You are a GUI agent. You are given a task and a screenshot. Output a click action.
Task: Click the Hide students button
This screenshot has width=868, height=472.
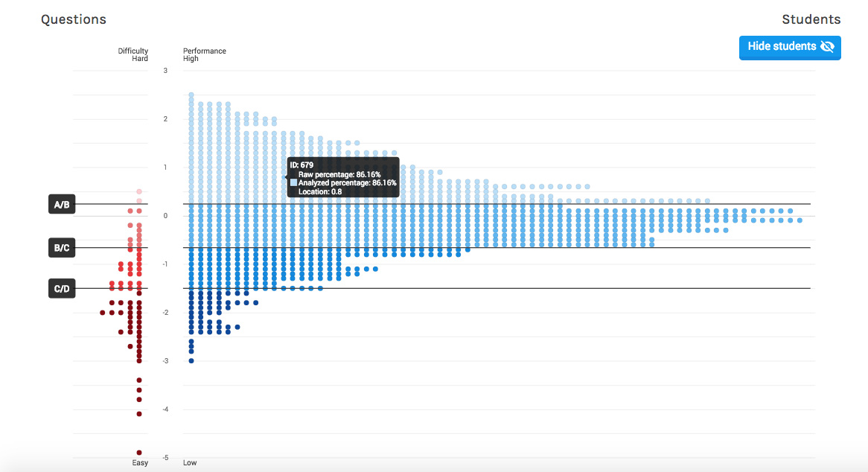pyautogui.click(x=790, y=48)
